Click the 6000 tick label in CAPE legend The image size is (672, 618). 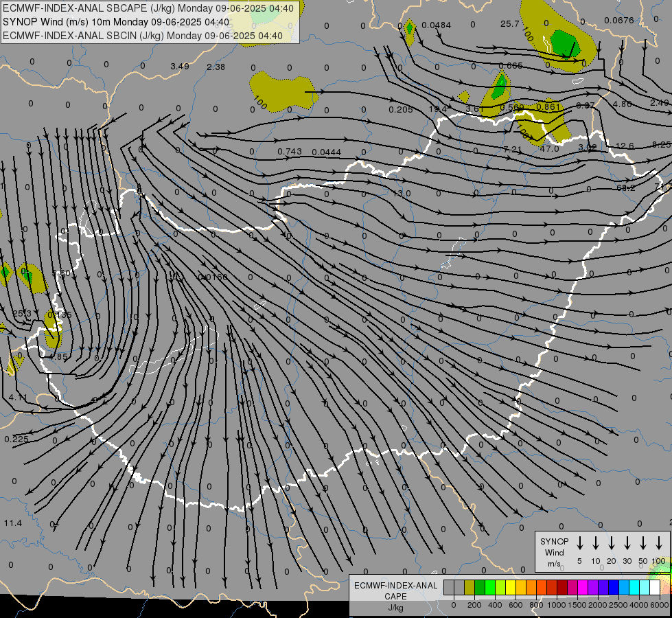[x=659, y=605]
